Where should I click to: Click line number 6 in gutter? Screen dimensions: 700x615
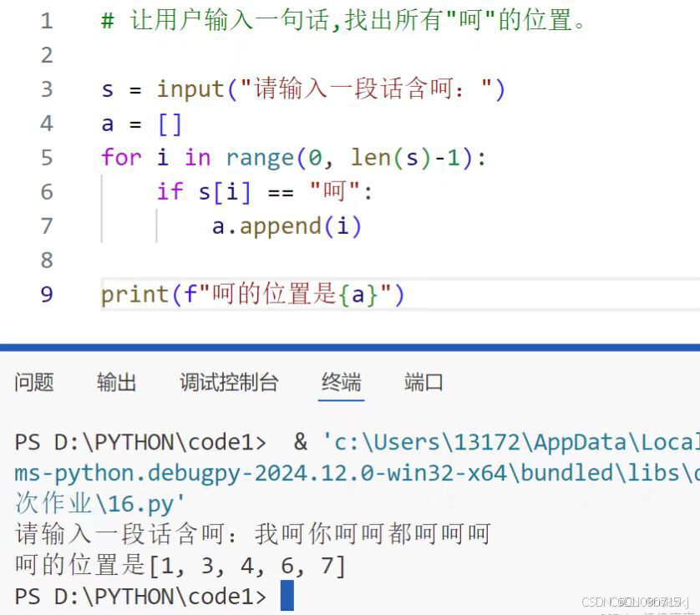(x=47, y=192)
